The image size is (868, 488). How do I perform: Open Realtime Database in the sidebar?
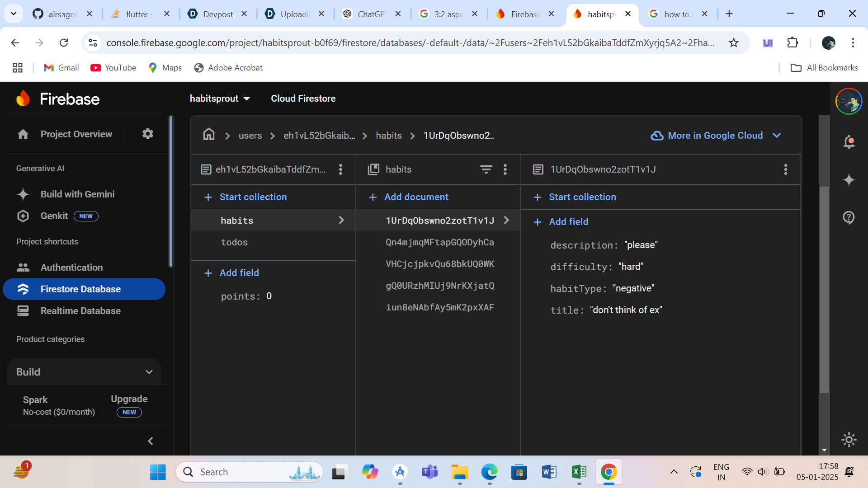pyautogui.click(x=80, y=311)
